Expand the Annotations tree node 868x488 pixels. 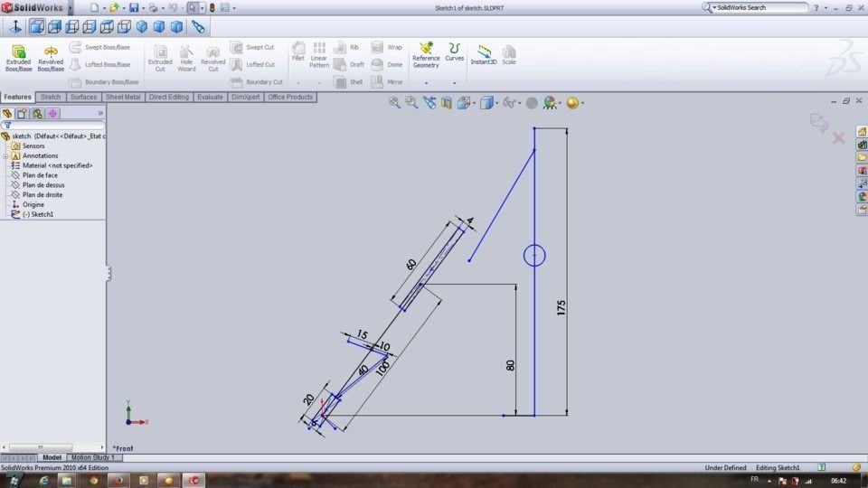5,156
